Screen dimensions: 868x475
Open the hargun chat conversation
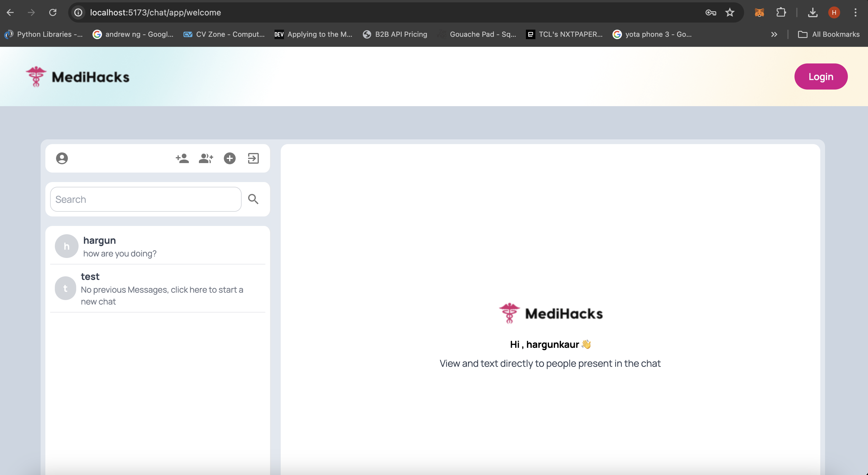(157, 246)
